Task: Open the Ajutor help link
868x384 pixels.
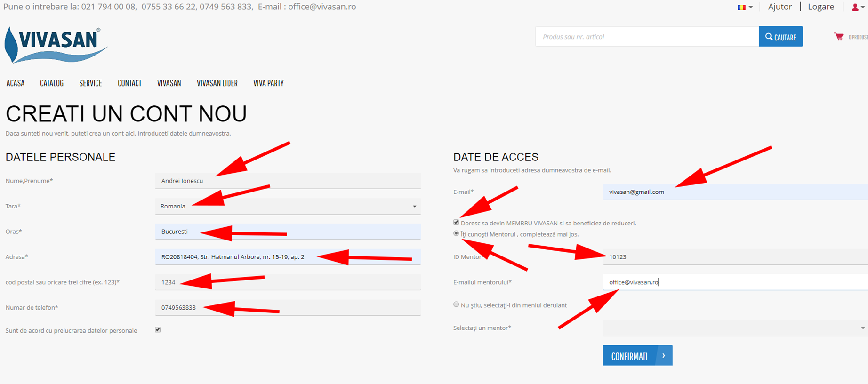Action: (x=780, y=7)
